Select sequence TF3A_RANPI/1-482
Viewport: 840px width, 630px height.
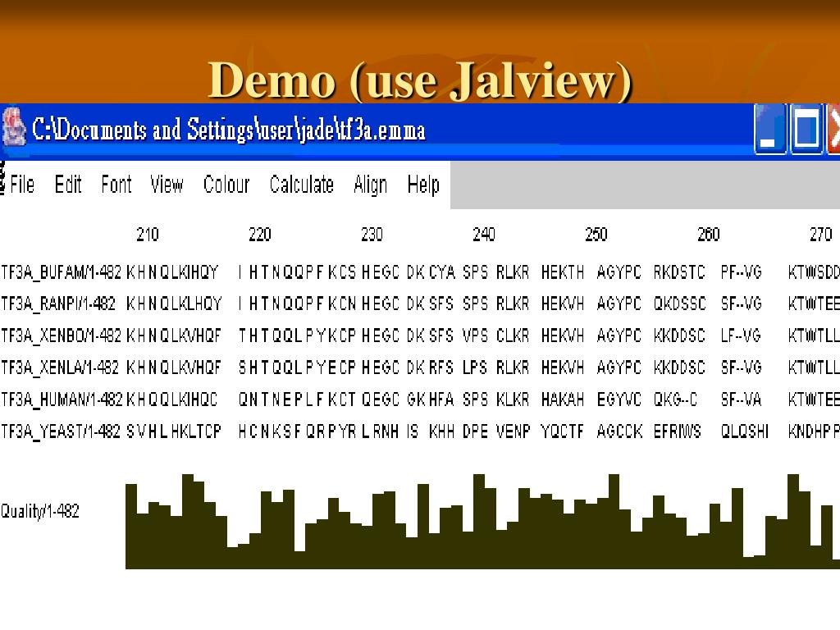[x=58, y=304]
